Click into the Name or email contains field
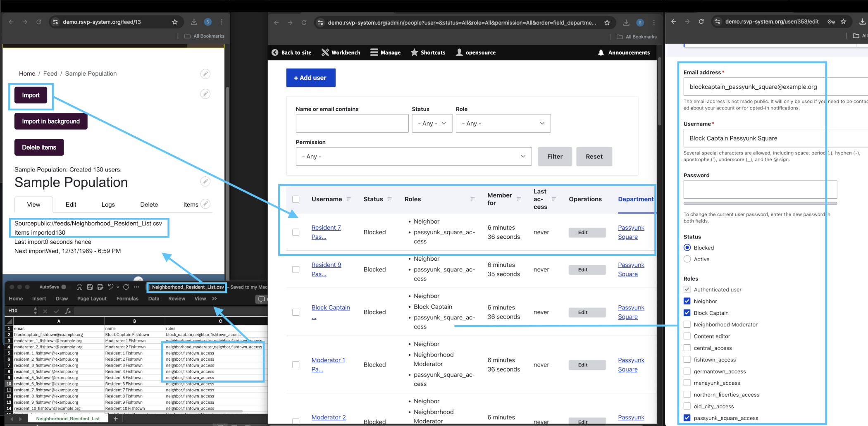The height and width of the screenshot is (426, 868). [x=352, y=123]
